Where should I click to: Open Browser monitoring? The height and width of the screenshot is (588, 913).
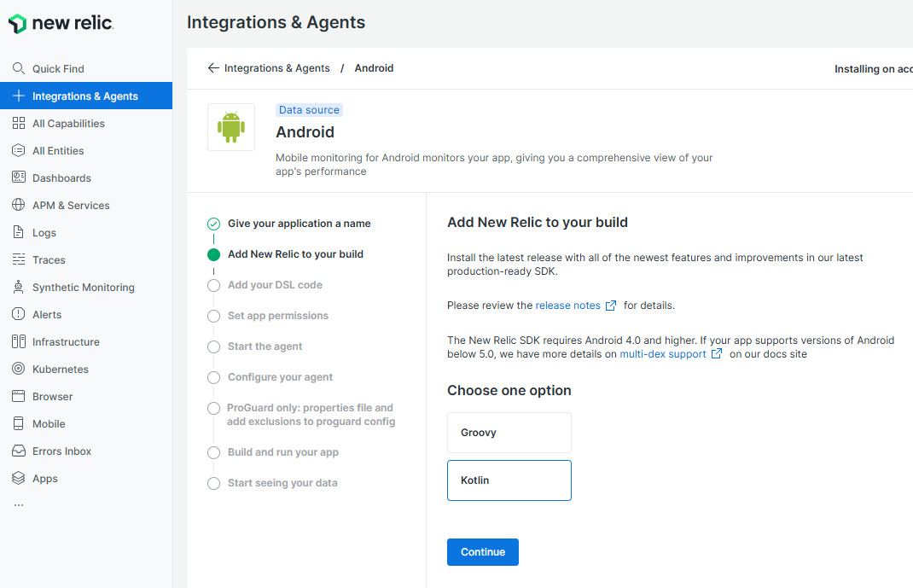(x=86, y=397)
